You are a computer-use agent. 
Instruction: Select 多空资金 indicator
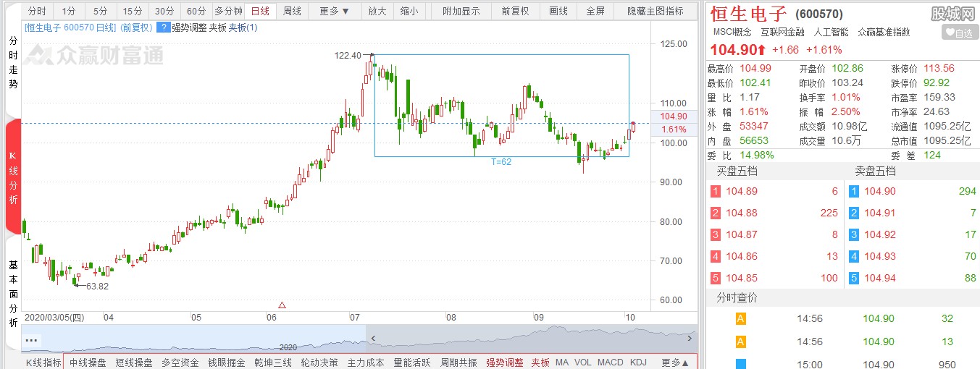[180, 362]
